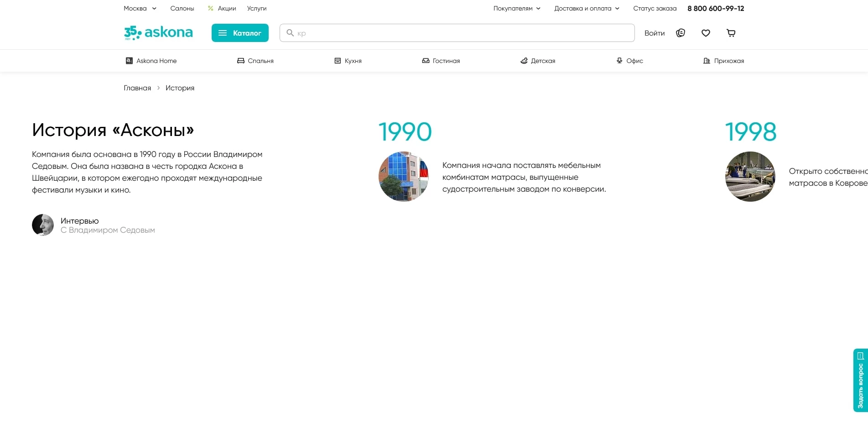Image resolution: width=868 pixels, height=423 pixels.
Task: Open the shopping cart icon
Action: [x=731, y=33]
